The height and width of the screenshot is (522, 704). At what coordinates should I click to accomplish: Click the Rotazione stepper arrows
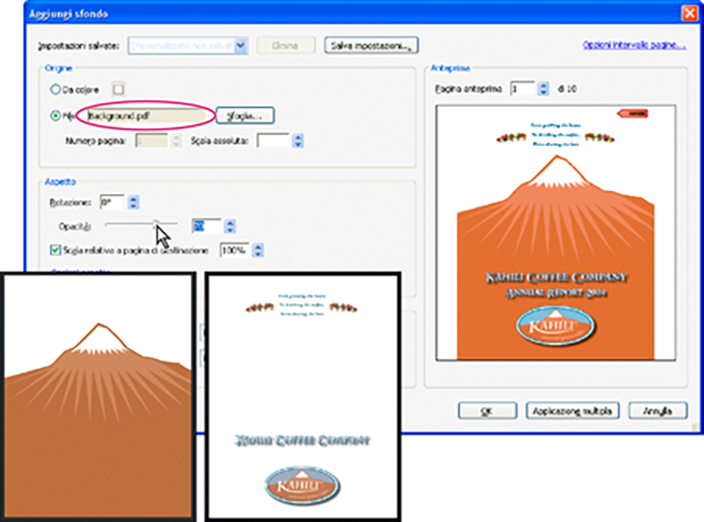[133, 202]
